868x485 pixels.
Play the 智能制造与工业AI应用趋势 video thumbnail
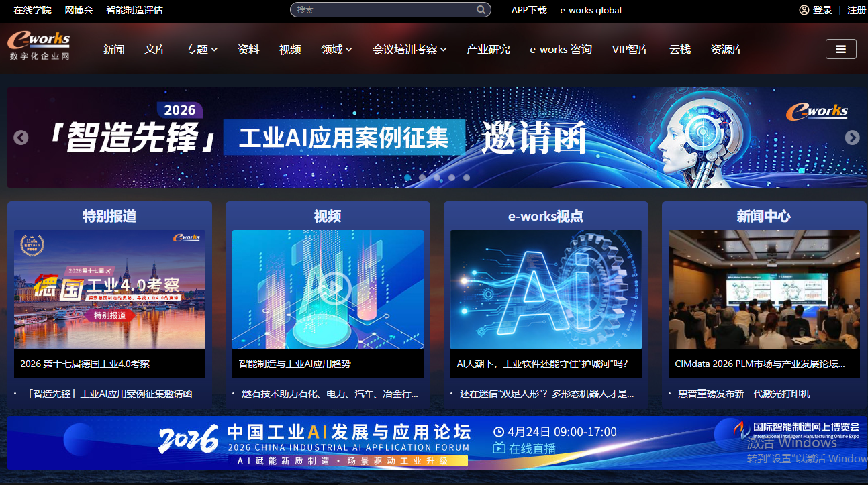click(x=328, y=289)
